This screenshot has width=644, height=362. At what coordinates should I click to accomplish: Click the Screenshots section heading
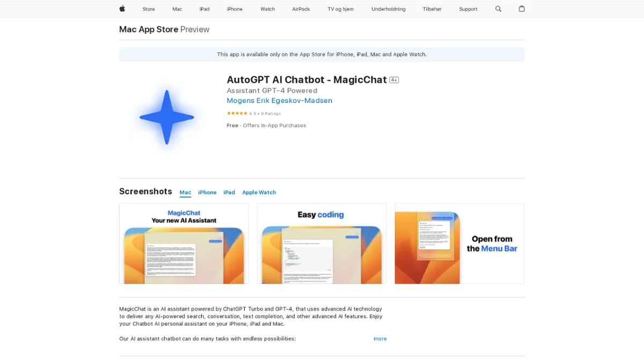145,191
